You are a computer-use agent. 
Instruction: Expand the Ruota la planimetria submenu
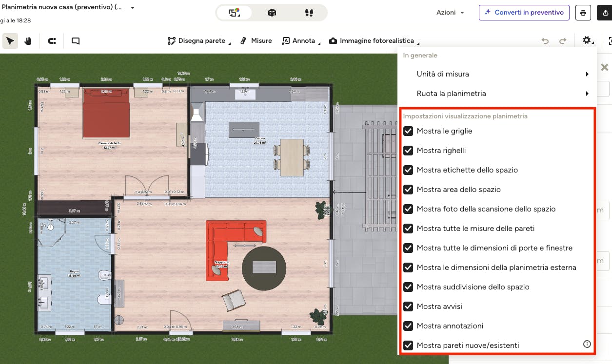(x=497, y=94)
